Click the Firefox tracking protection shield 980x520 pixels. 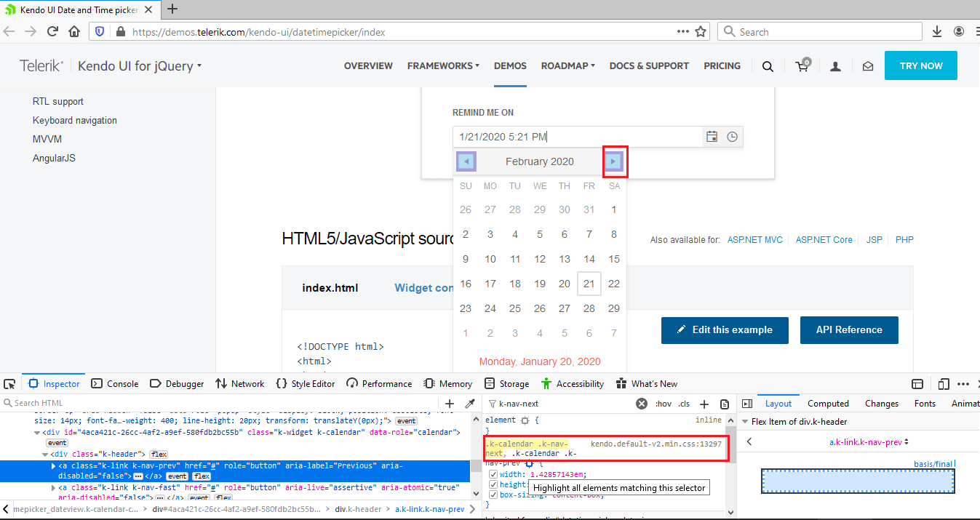100,31
